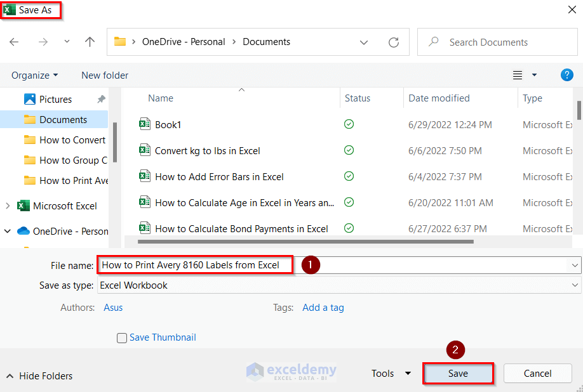Click Add a tag link
Viewport: 583px width, 392px height.
click(323, 308)
